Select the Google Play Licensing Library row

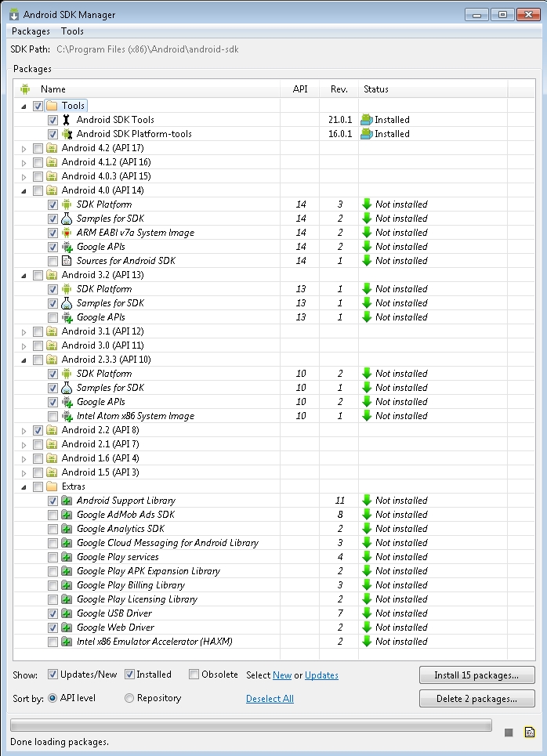[x=274, y=599]
